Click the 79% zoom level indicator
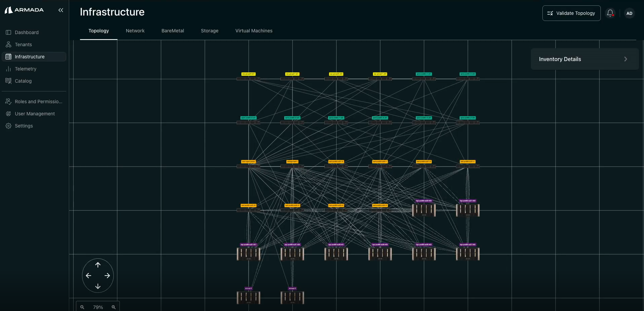Viewport: 644px width, 311px height. point(98,307)
